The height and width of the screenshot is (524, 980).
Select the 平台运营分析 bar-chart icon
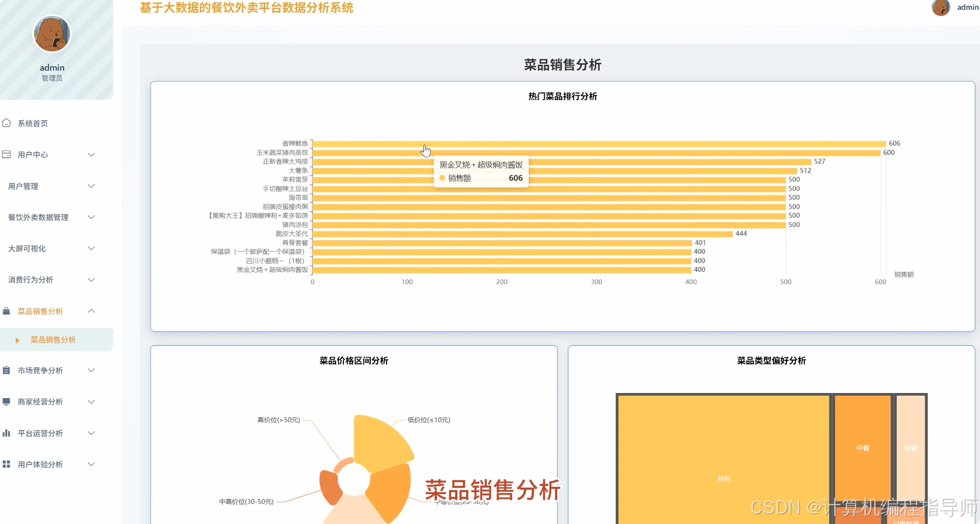coord(6,433)
